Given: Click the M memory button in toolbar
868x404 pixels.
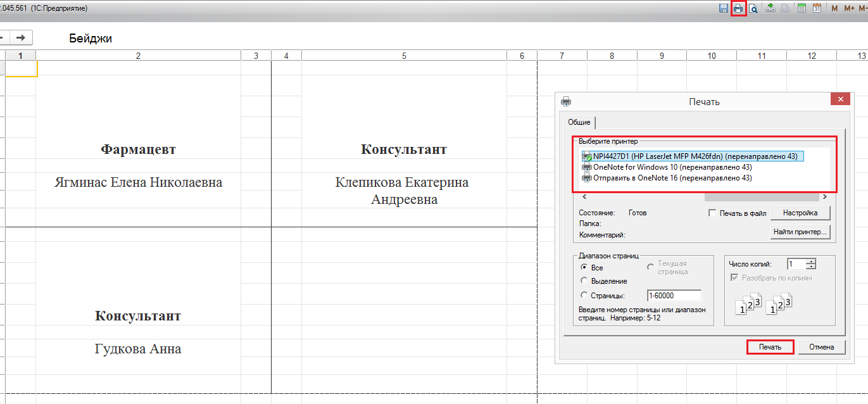Looking at the screenshot, I should click(834, 8).
